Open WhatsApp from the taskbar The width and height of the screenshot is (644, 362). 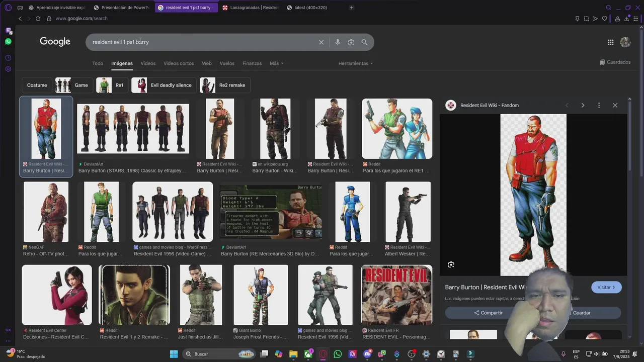(338, 354)
